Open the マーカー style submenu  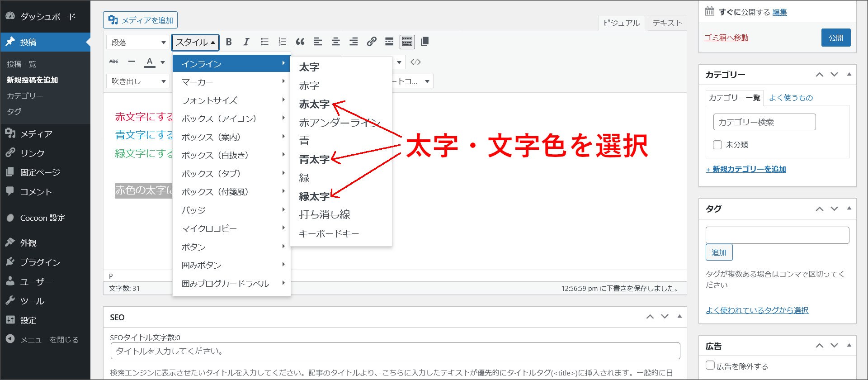(x=231, y=82)
